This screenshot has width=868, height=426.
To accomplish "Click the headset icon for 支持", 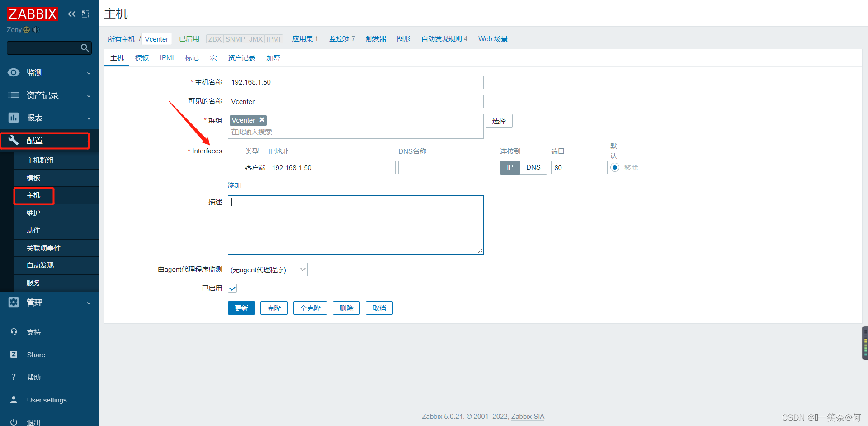I will pos(14,332).
